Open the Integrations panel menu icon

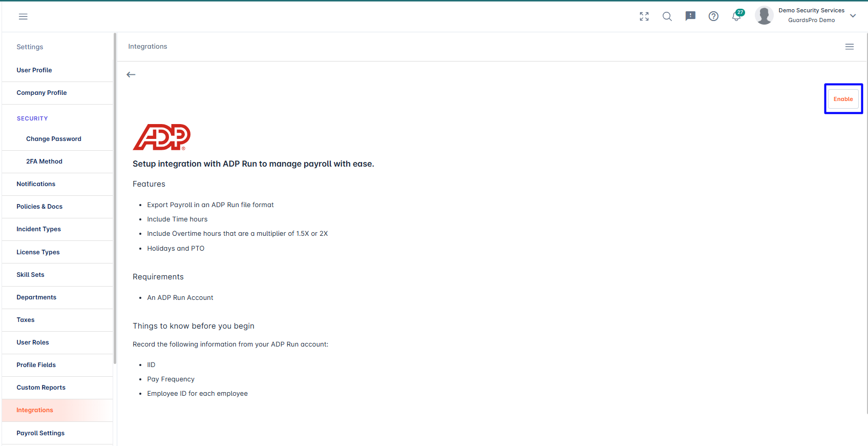pos(850,47)
